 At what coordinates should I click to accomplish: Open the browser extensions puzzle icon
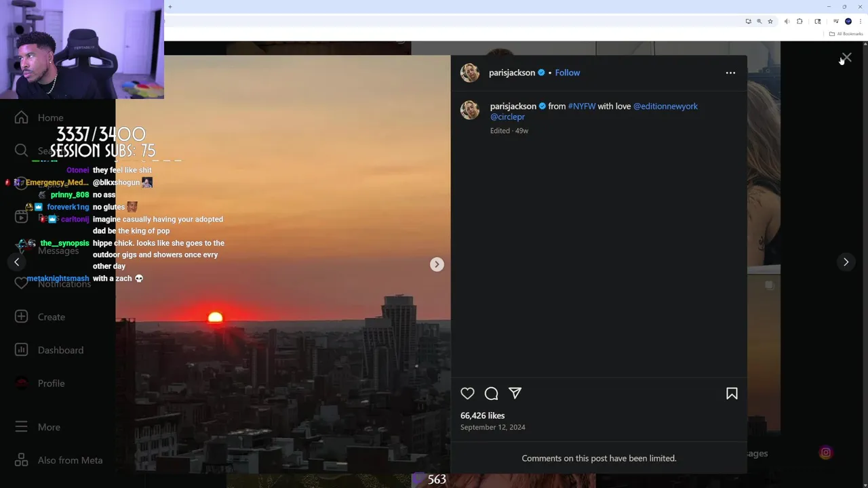point(800,22)
